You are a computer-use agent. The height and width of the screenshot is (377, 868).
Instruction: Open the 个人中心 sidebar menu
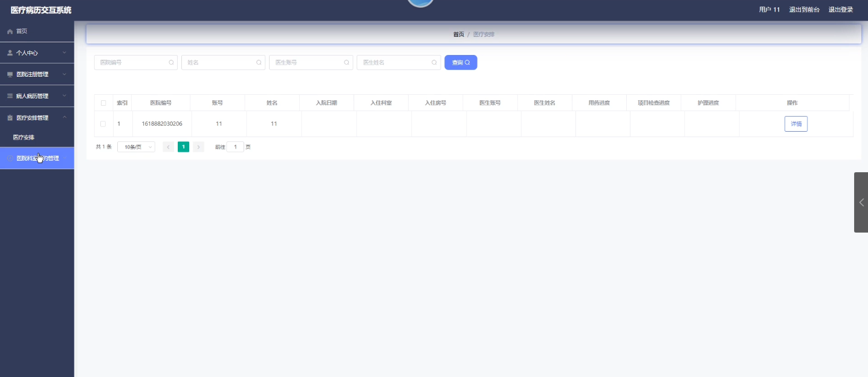tap(37, 53)
